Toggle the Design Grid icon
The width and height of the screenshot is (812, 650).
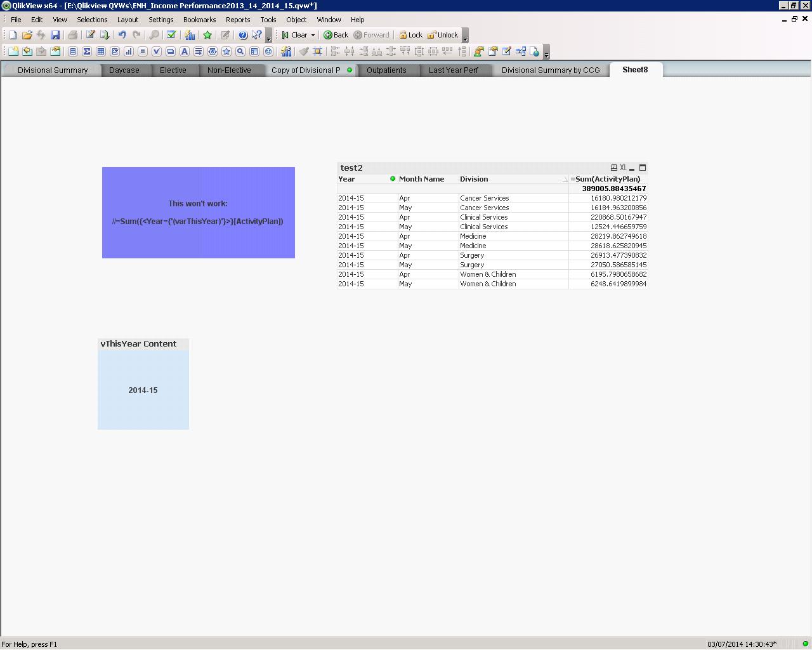click(318, 51)
